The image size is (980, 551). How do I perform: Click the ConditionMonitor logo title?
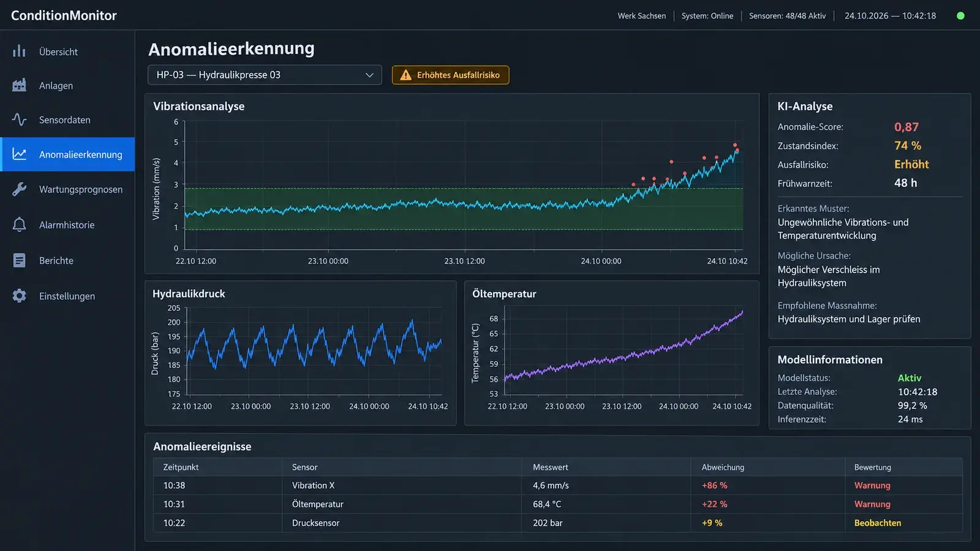pos(64,15)
